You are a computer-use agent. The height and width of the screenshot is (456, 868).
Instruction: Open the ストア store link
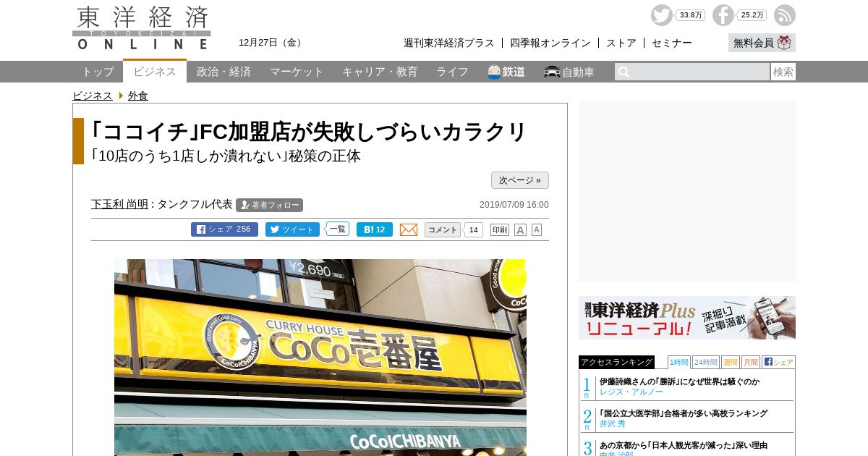click(621, 43)
